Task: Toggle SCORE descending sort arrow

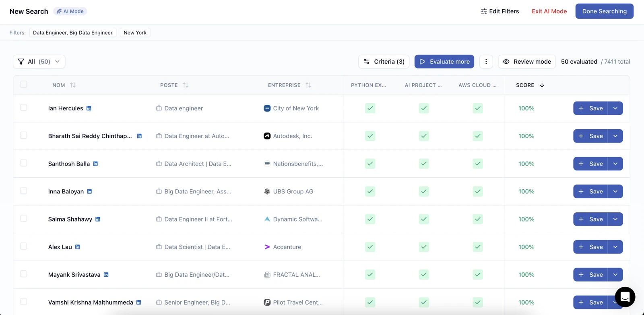Action: (542, 85)
